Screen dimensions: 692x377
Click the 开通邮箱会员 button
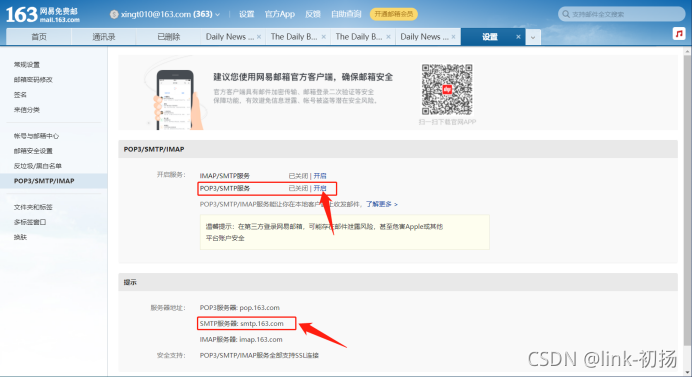pos(394,14)
